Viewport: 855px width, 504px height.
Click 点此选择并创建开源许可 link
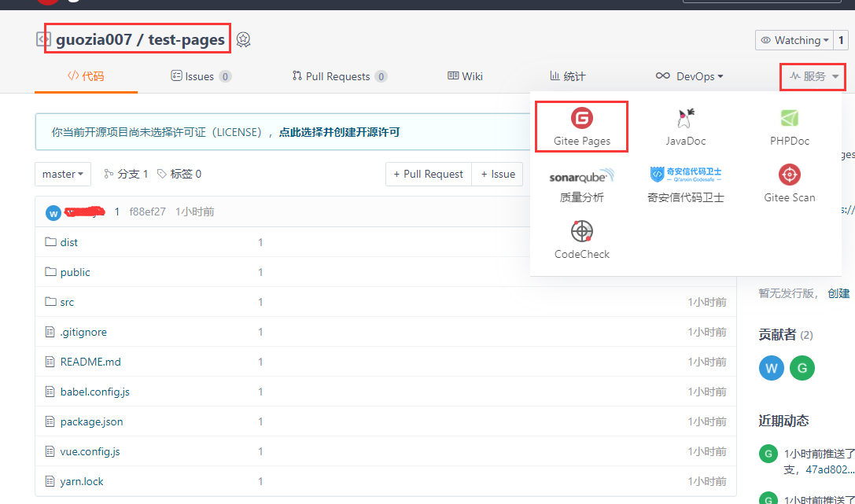[x=339, y=132]
